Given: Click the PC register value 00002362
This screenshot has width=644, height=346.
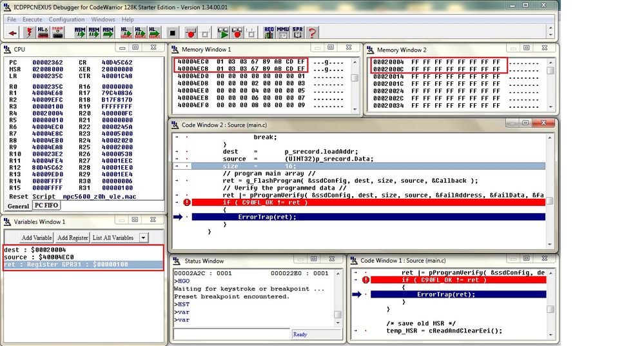Looking at the screenshot, I should pos(48,63).
